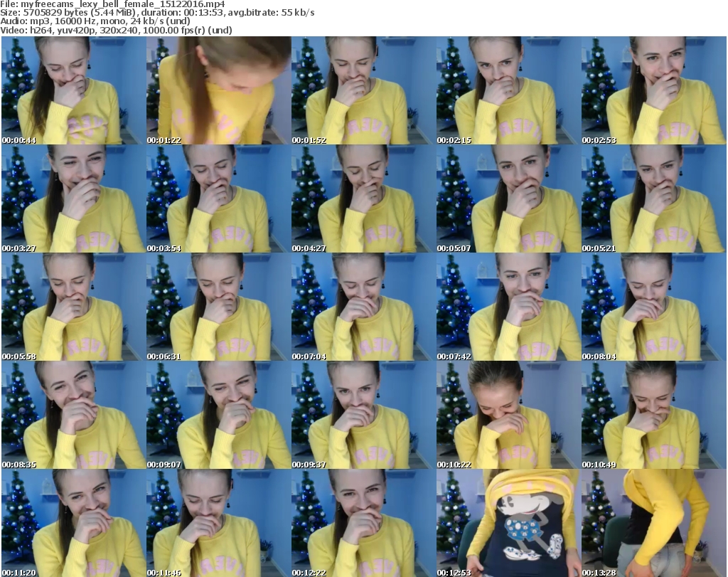
Task: Click the Mickey Mouse shirt frame at 00:12:53
Action: [x=508, y=523]
